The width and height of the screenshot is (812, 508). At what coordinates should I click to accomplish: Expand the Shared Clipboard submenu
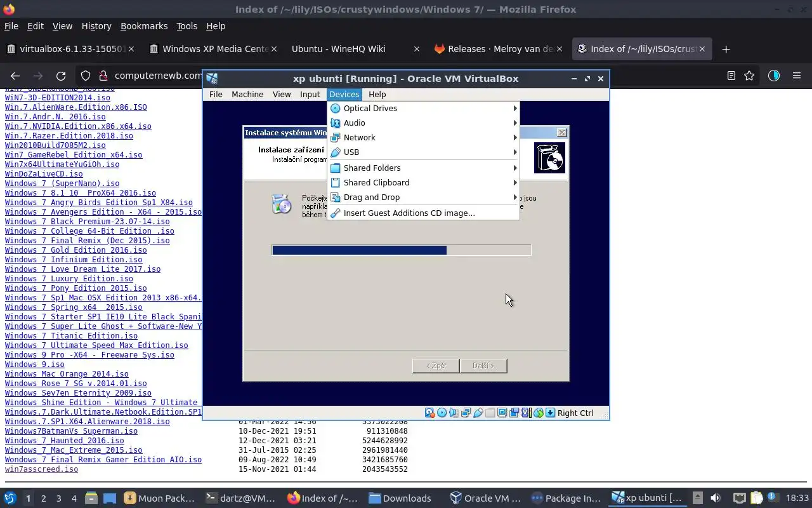click(423, 182)
